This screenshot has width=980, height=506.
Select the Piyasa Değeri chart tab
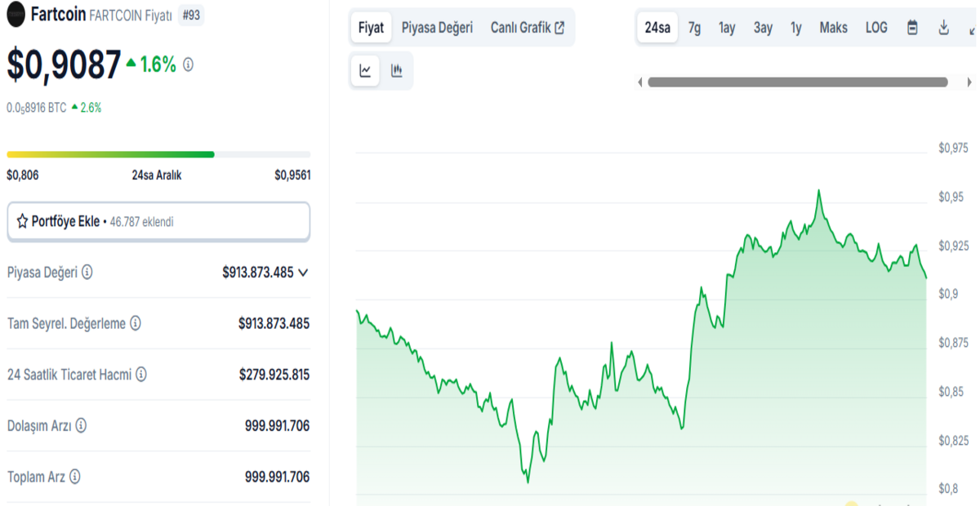tap(437, 28)
